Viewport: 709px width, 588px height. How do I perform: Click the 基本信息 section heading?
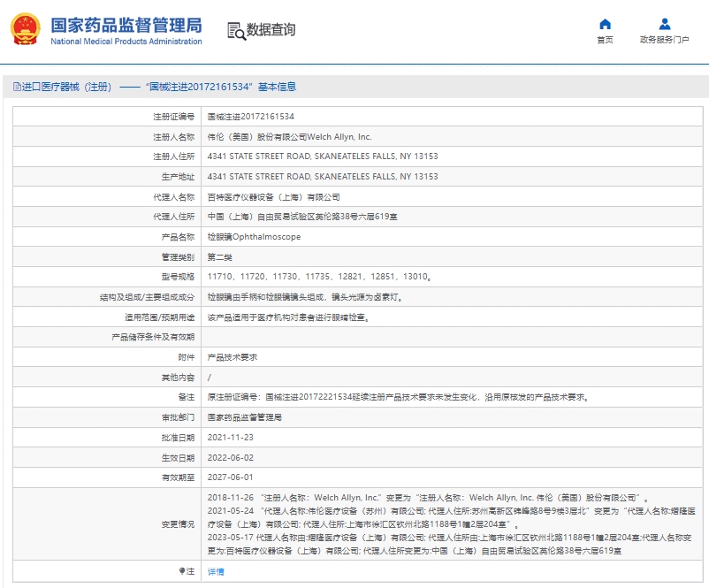(x=278, y=87)
